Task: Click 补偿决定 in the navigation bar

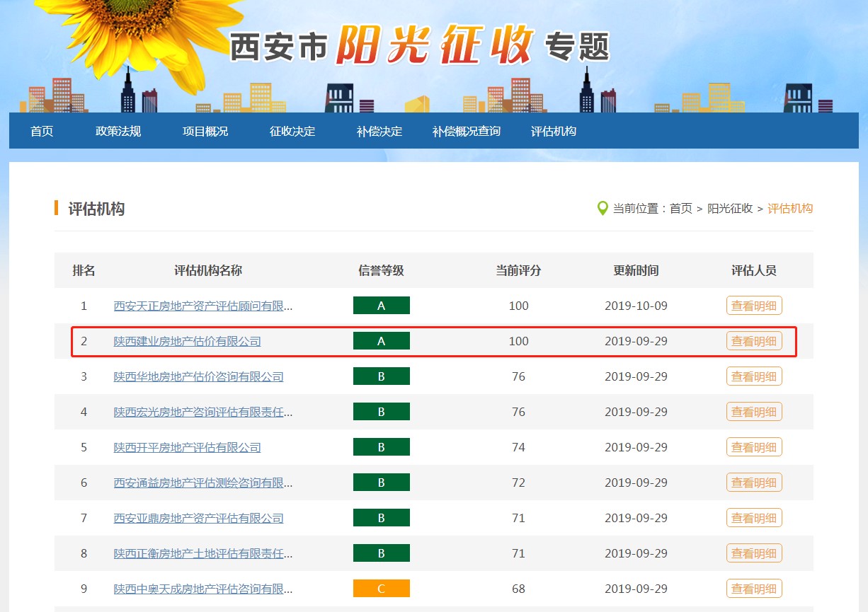Action: [x=379, y=132]
